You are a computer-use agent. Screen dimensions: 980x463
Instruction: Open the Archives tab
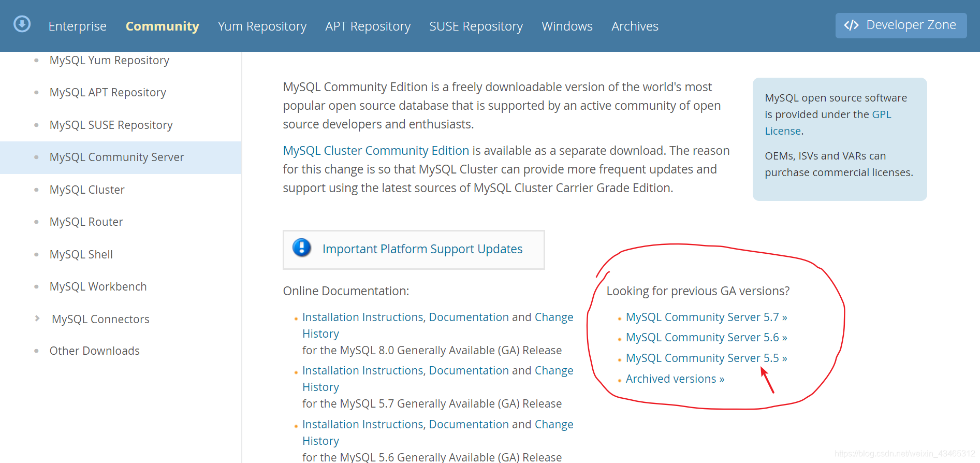point(635,26)
